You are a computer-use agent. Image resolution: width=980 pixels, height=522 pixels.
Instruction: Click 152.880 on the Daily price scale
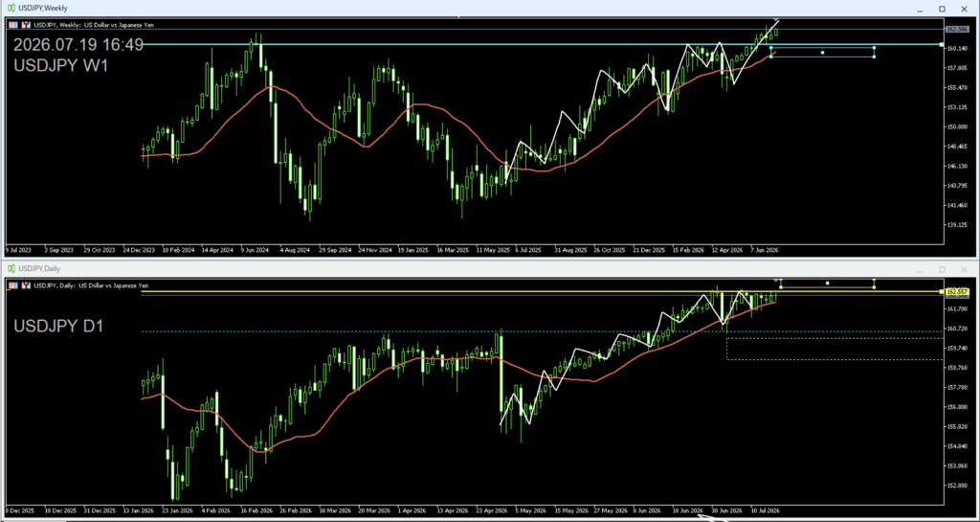coord(957,486)
